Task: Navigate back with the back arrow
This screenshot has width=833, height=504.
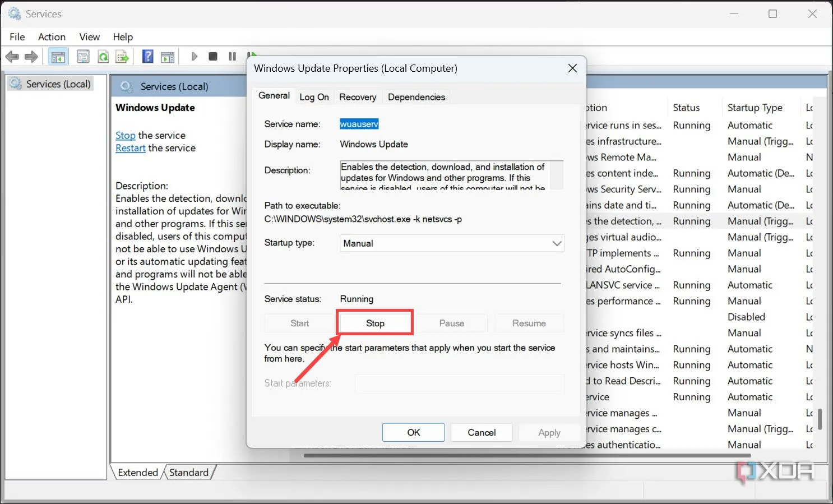Action: coord(12,56)
